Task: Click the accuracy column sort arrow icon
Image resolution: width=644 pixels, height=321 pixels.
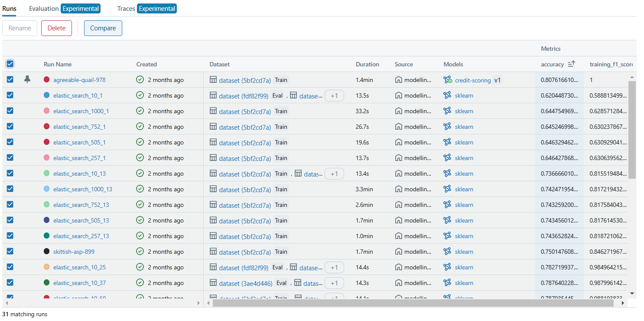Action: point(571,64)
